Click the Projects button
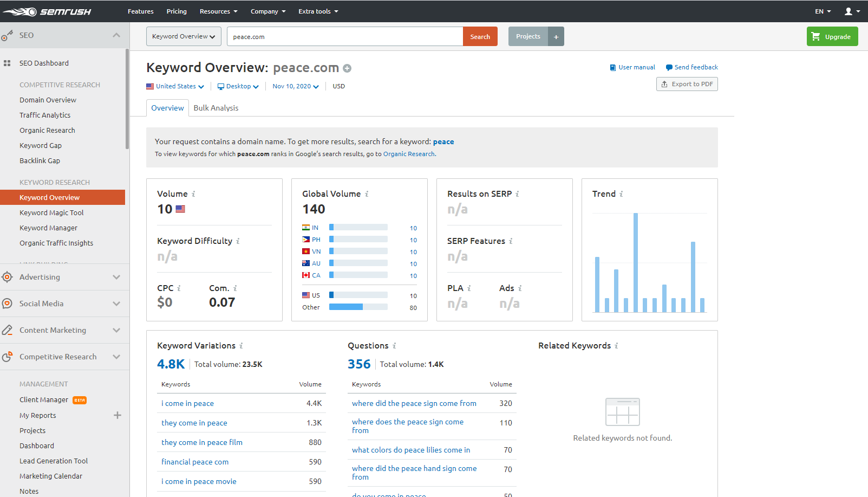 pos(528,36)
